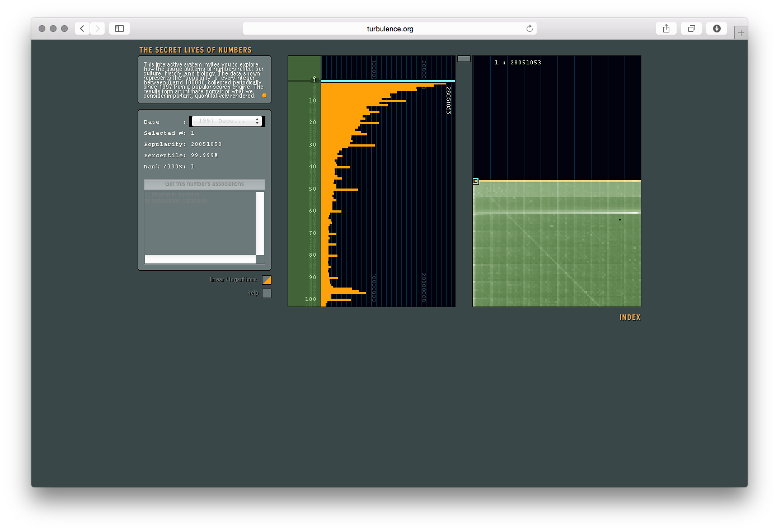
Task: Open the Share menu in Safari
Action: pos(666,29)
